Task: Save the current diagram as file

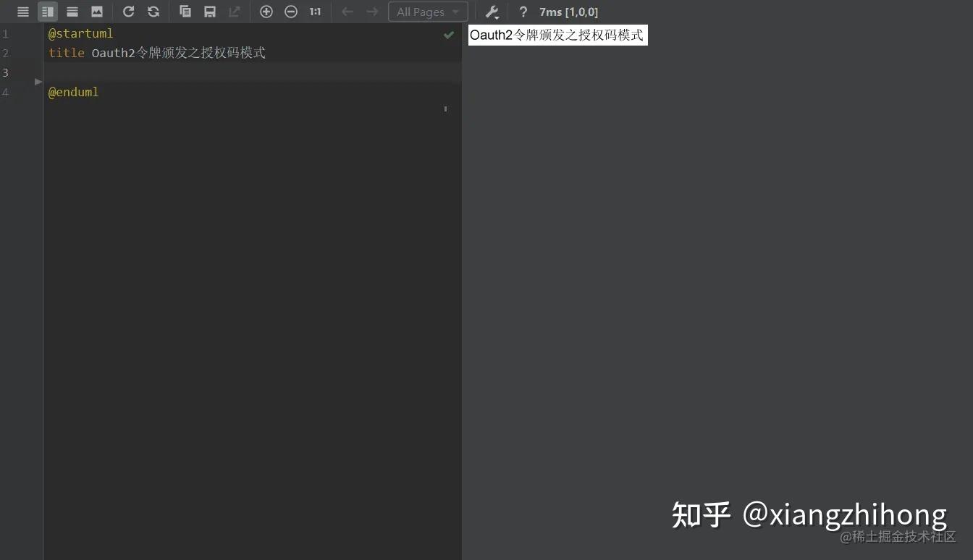Action: point(210,12)
